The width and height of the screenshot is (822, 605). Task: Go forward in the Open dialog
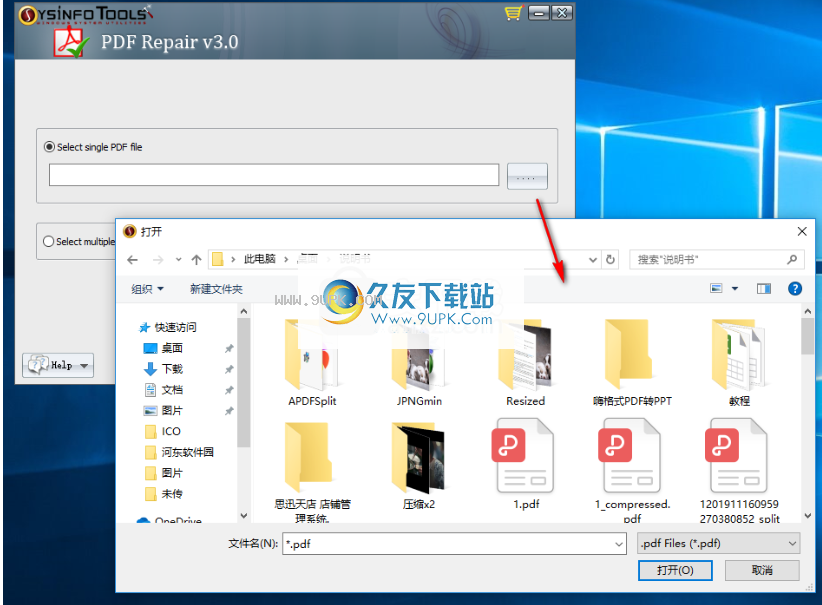[158, 260]
